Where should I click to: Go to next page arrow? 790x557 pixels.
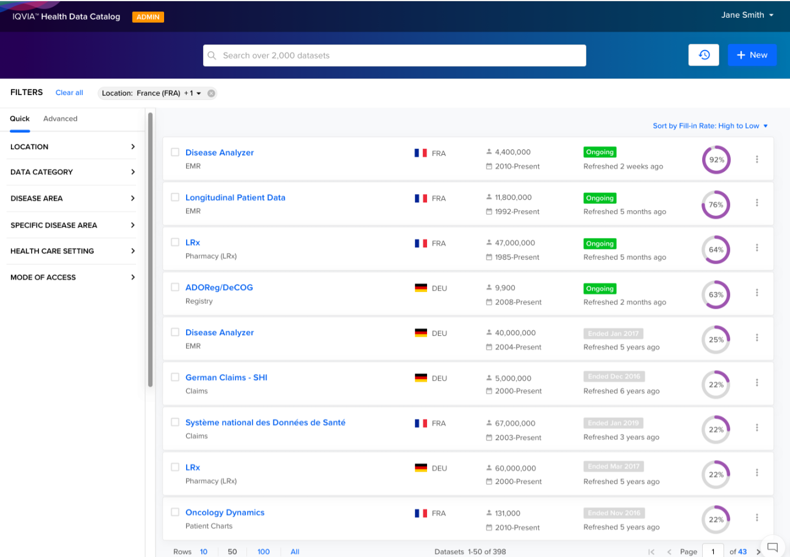pyautogui.click(x=758, y=552)
